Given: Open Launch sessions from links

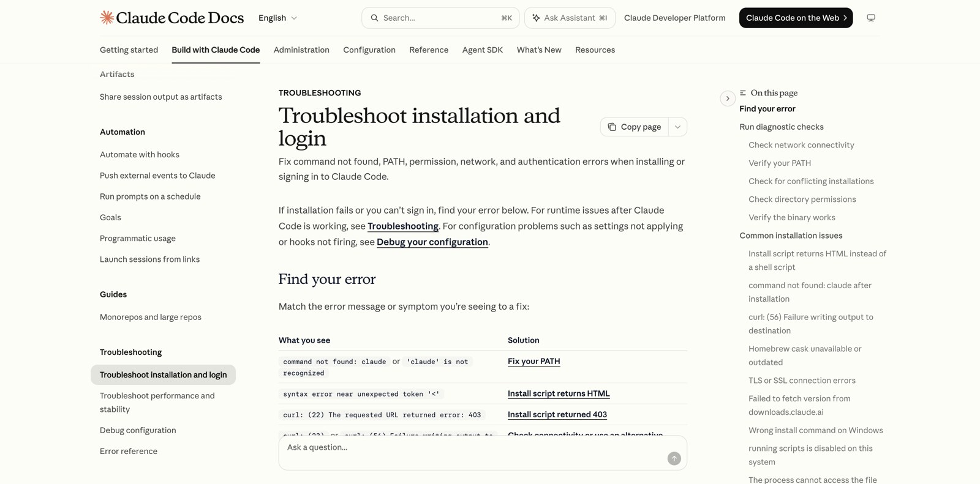Looking at the screenshot, I should [x=149, y=259].
